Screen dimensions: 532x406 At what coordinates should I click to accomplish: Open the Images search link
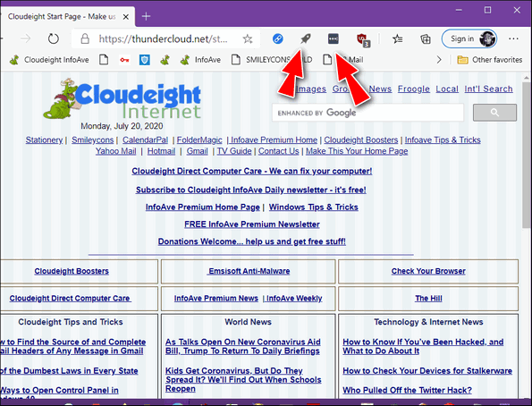click(311, 89)
